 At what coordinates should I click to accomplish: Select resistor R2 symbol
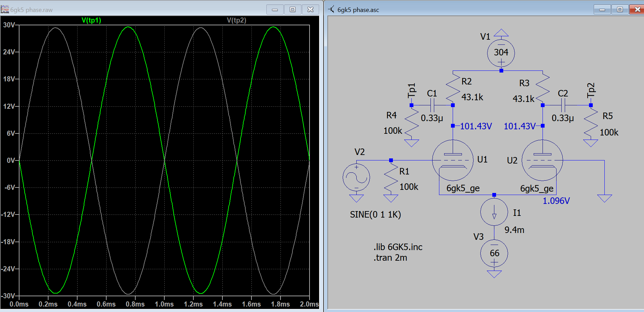pyautogui.click(x=453, y=88)
